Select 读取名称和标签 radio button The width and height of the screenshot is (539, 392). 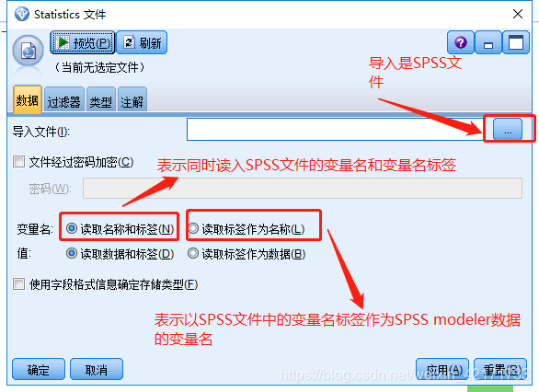(72, 228)
